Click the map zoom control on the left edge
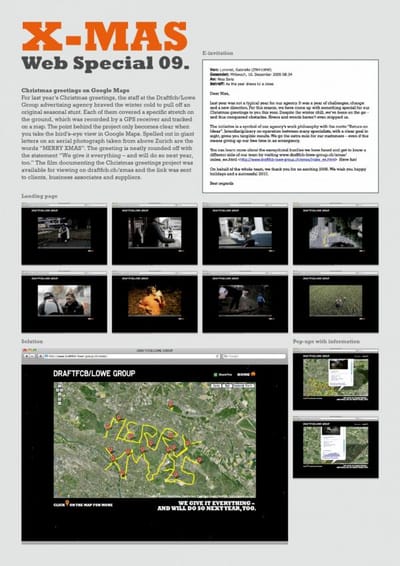Image resolution: width=400 pixels, height=566 pixels. (x=59, y=394)
